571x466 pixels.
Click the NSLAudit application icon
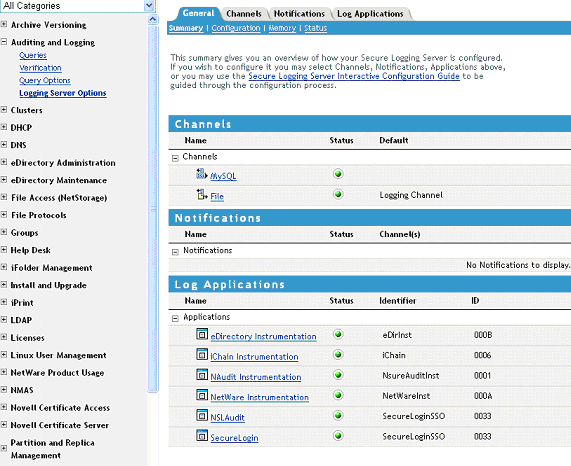202,415
